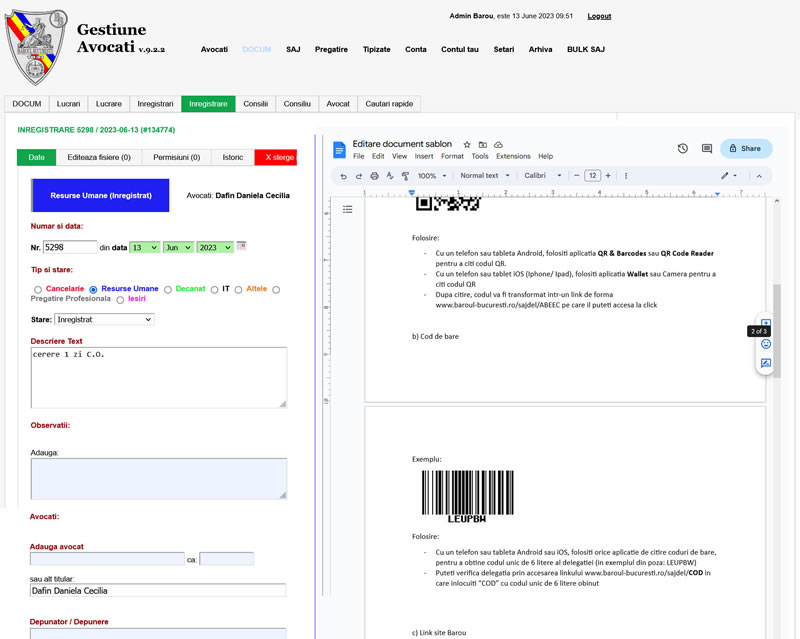The width and height of the screenshot is (800, 639).
Task: Star the document Editare document sablon
Action: pos(467,144)
